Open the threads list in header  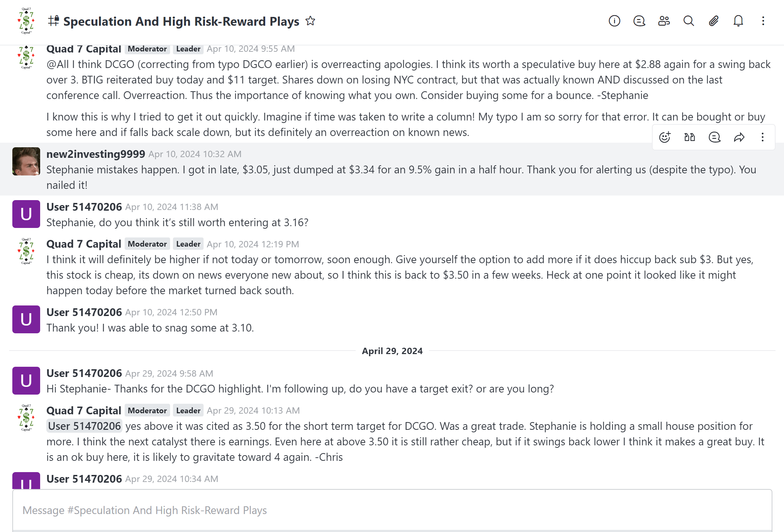coord(639,21)
